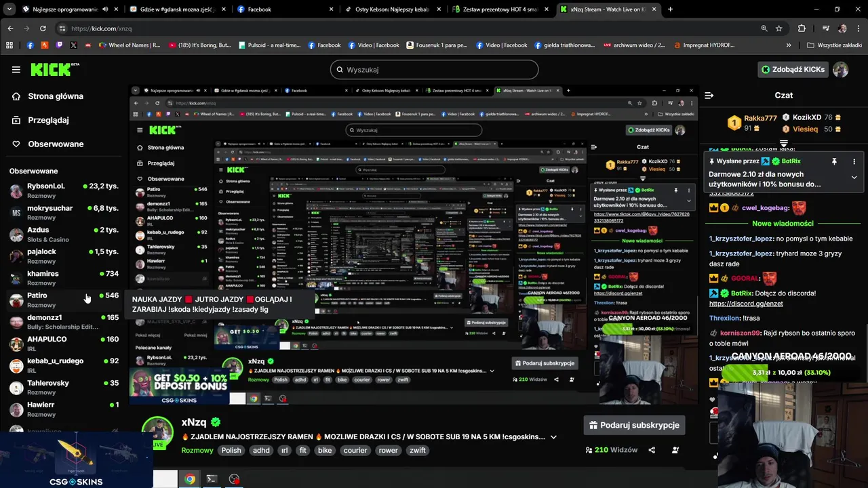Open more options on pinned BotRix message
The height and width of the screenshot is (488, 868).
tap(854, 162)
